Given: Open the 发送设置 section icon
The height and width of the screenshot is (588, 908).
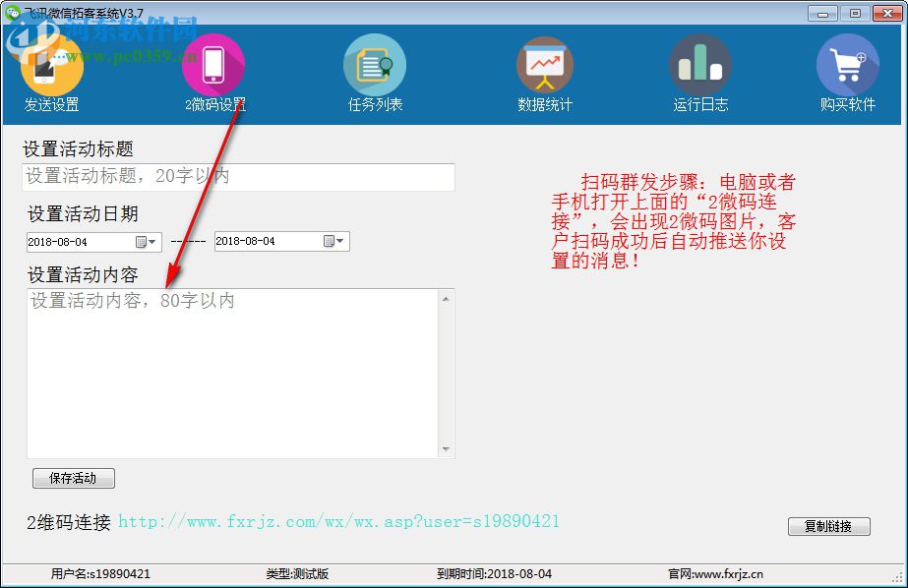Looking at the screenshot, I should point(51,65).
